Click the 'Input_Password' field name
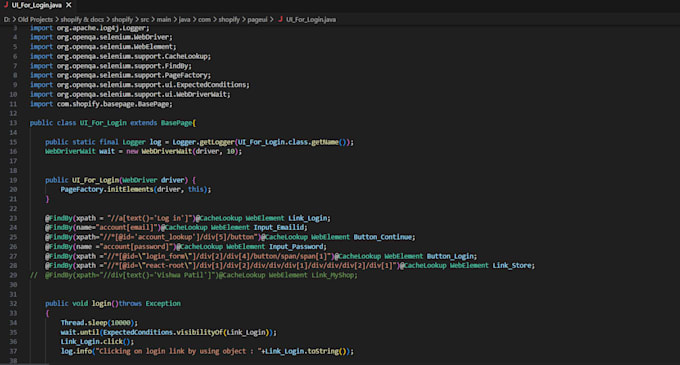Viewport: 680px width, 365px height. tap(296, 247)
